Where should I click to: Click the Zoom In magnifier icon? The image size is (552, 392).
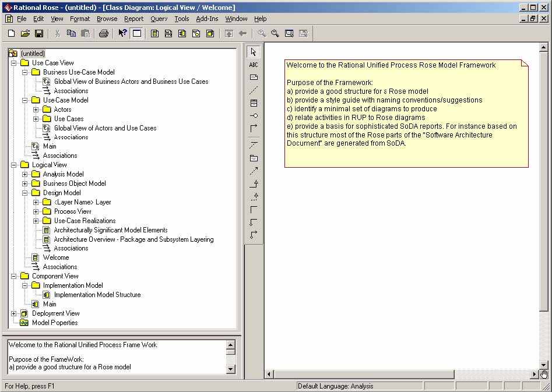tap(261, 33)
